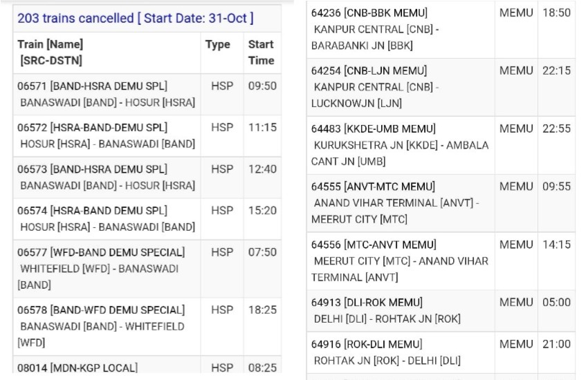This screenshot has width=588, height=380.
Task: Select 06577 WFD-BAND DEMU SPECIAL row
Action: coord(147,269)
